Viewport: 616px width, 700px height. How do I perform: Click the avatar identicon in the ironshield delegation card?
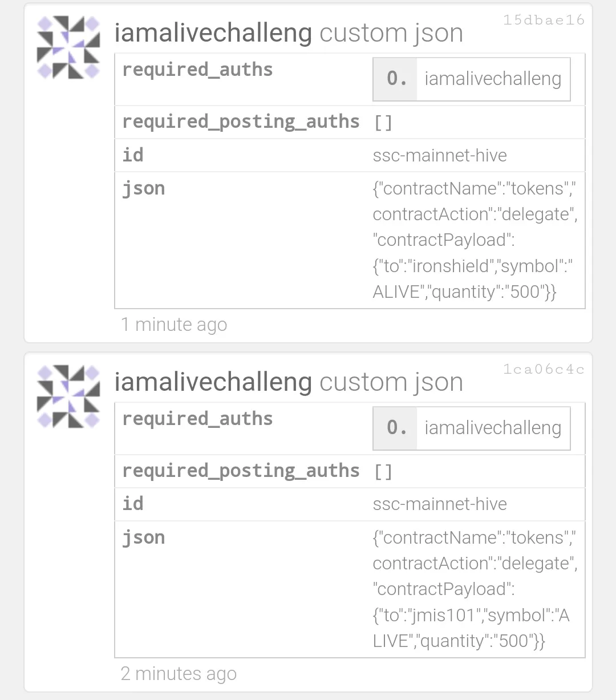tap(68, 47)
